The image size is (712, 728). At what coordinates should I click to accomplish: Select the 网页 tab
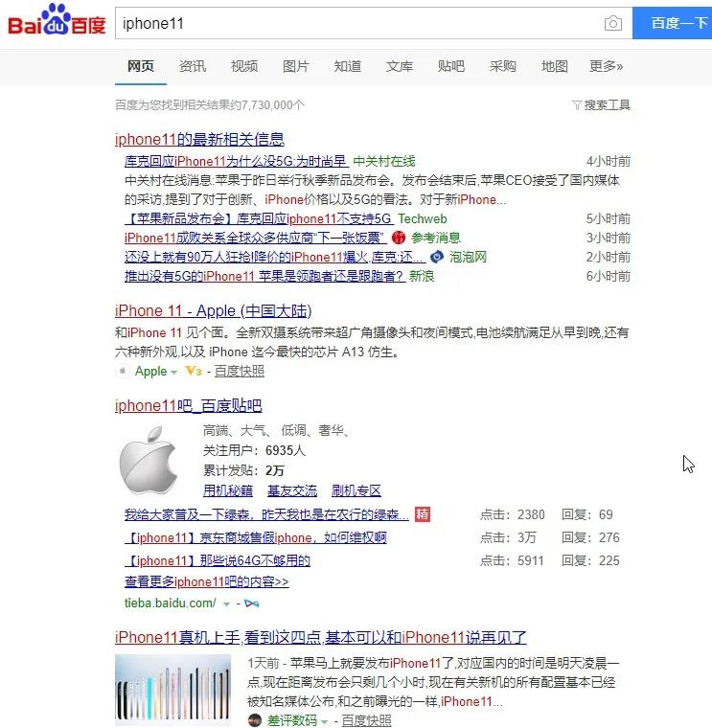[x=141, y=66]
